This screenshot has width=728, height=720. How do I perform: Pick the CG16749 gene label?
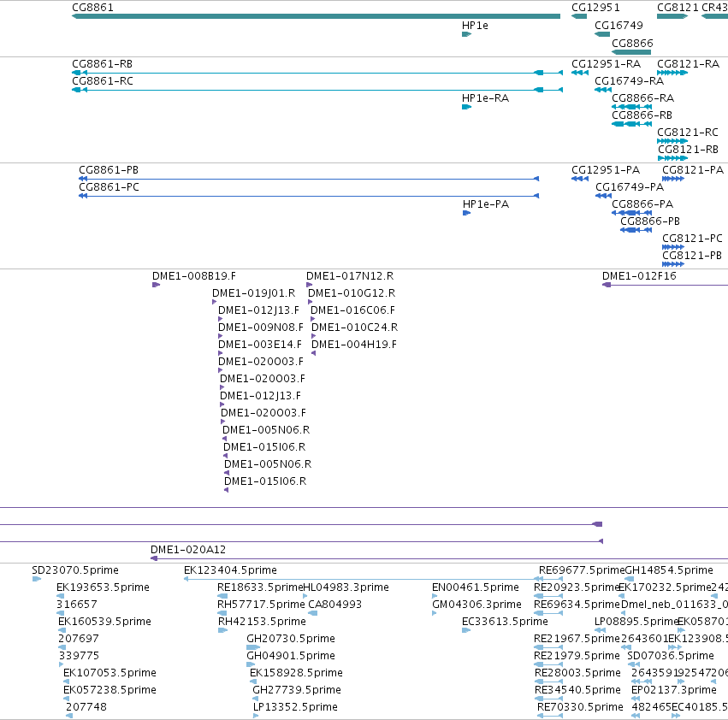(619, 26)
